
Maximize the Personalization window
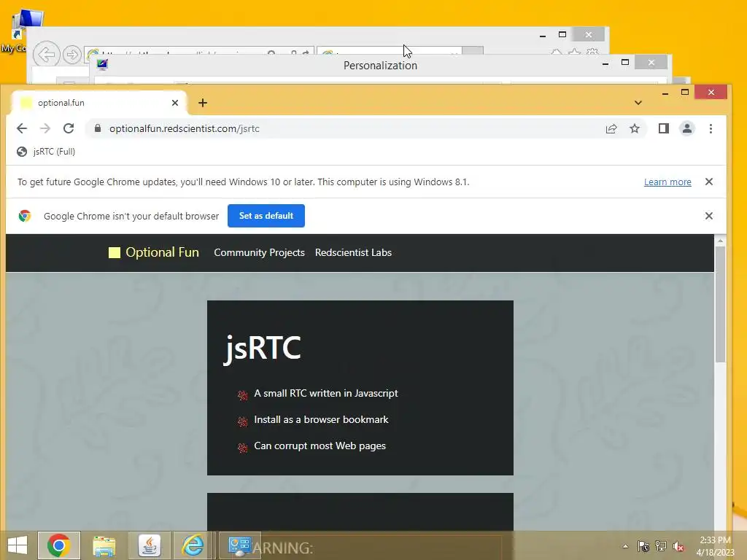625,63
